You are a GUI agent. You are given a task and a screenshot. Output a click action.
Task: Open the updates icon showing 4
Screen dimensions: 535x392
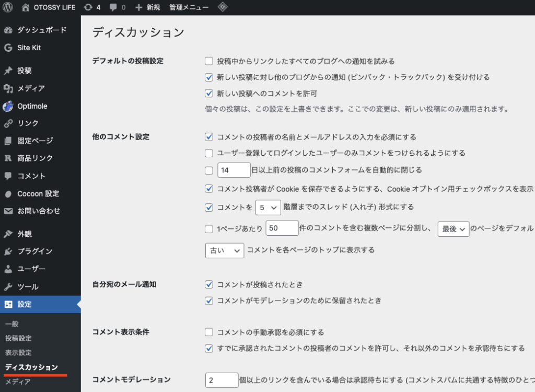pyautogui.click(x=92, y=7)
